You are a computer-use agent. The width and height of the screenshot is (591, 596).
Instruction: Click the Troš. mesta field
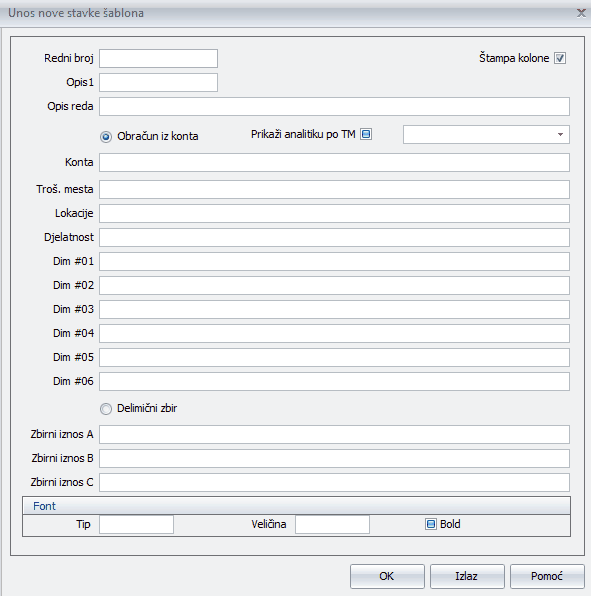(x=334, y=189)
